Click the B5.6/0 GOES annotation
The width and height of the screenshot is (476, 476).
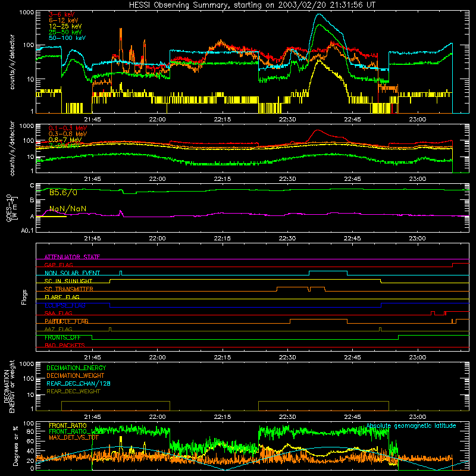63,192
